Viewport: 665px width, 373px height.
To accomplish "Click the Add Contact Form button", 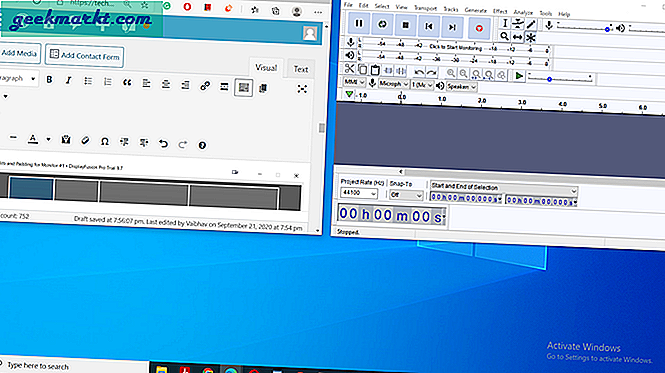I will [84, 56].
